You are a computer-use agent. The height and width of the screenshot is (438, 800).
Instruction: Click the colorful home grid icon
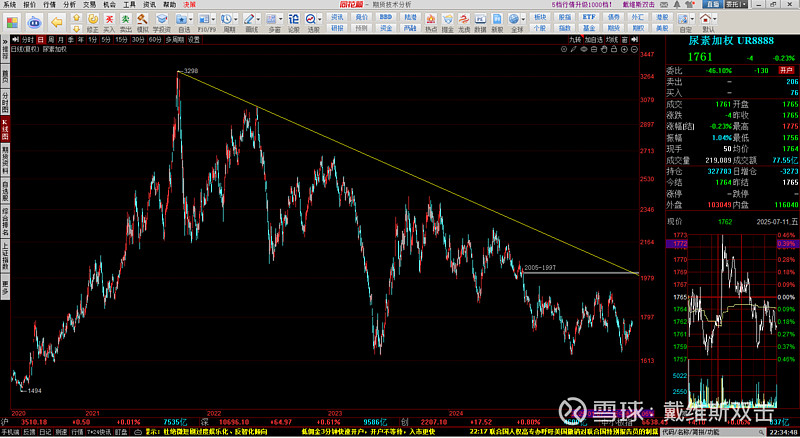(12, 22)
